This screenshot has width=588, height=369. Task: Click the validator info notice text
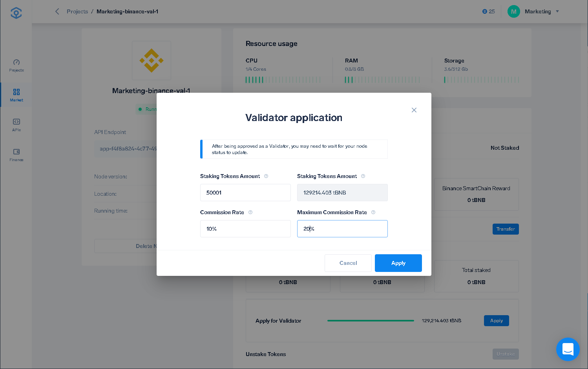coord(290,149)
